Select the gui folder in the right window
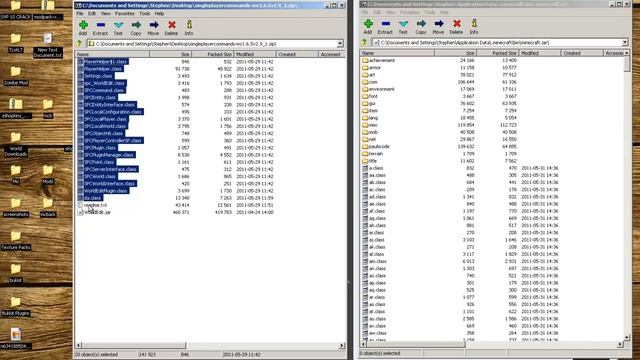 click(x=372, y=104)
